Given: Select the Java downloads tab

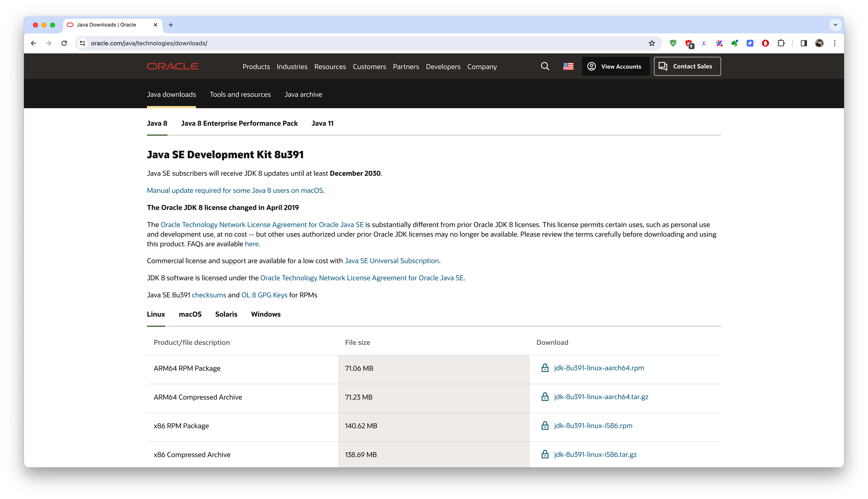Looking at the screenshot, I should [171, 94].
